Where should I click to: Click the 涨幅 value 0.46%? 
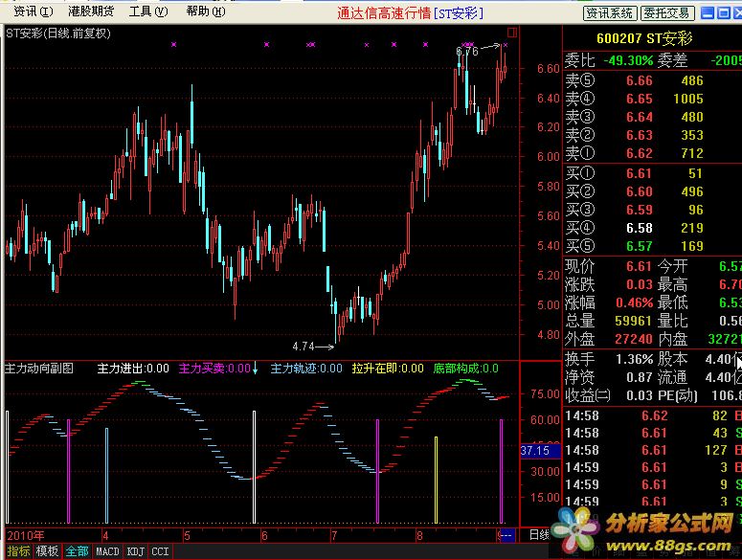(x=634, y=302)
